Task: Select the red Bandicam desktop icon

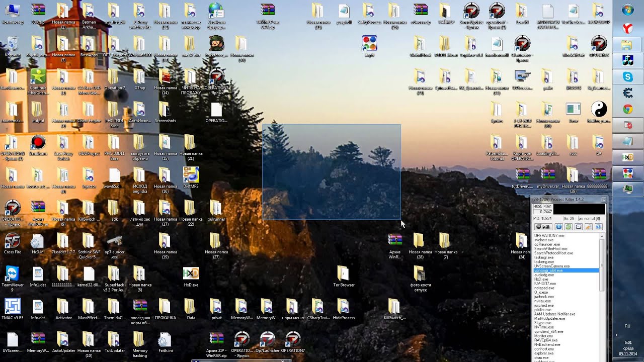Action: click(38, 145)
